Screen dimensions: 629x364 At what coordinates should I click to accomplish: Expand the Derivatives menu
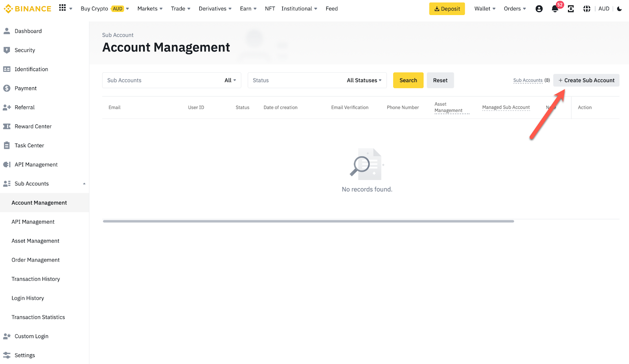click(215, 9)
